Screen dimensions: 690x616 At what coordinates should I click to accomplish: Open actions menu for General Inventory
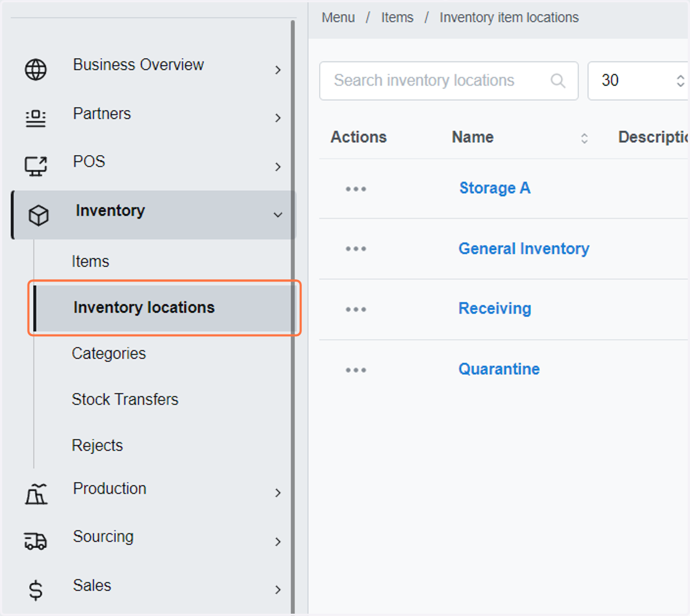(x=356, y=249)
